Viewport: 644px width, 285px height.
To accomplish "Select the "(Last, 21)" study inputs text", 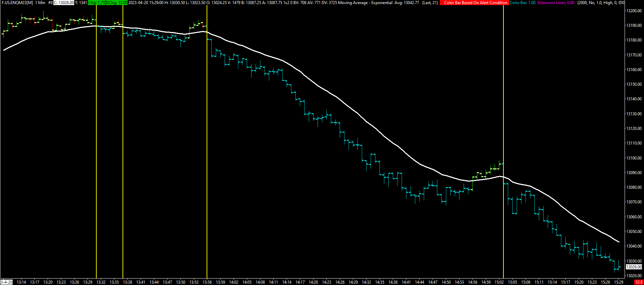I will tap(430, 3).
